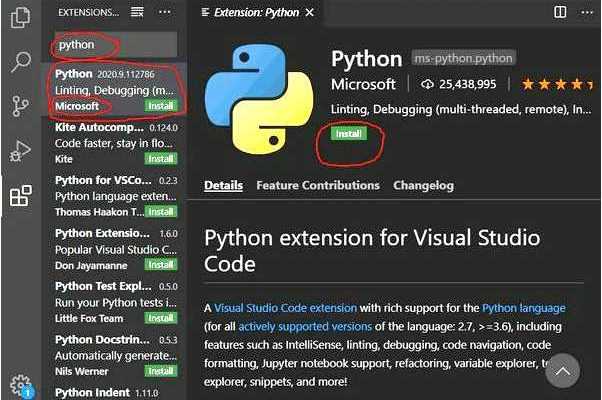
Task: Select Python for VSCode list entry
Action: click(114, 196)
